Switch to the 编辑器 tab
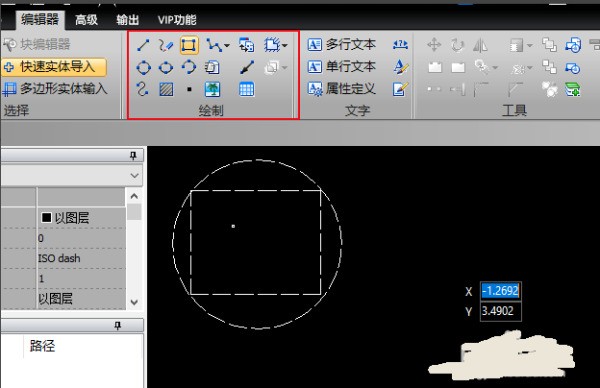Image resolution: width=600 pixels, height=388 pixels. [40, 19]
